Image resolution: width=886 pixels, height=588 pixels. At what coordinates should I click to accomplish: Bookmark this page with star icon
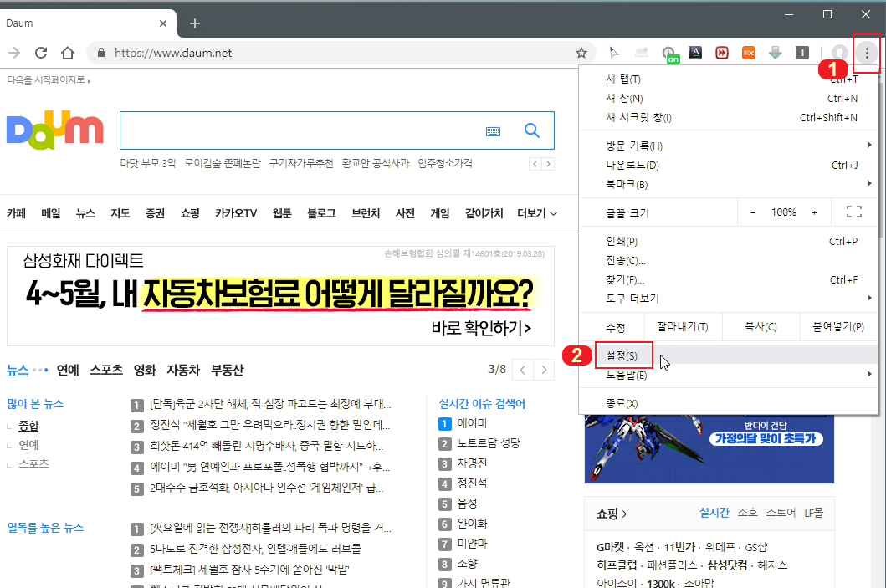pos(581,53)
